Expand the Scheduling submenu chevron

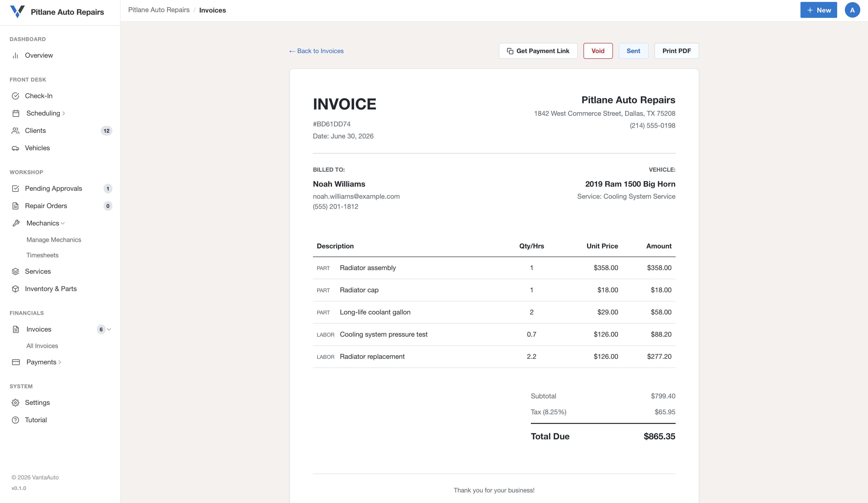click(x=64, y=113)
